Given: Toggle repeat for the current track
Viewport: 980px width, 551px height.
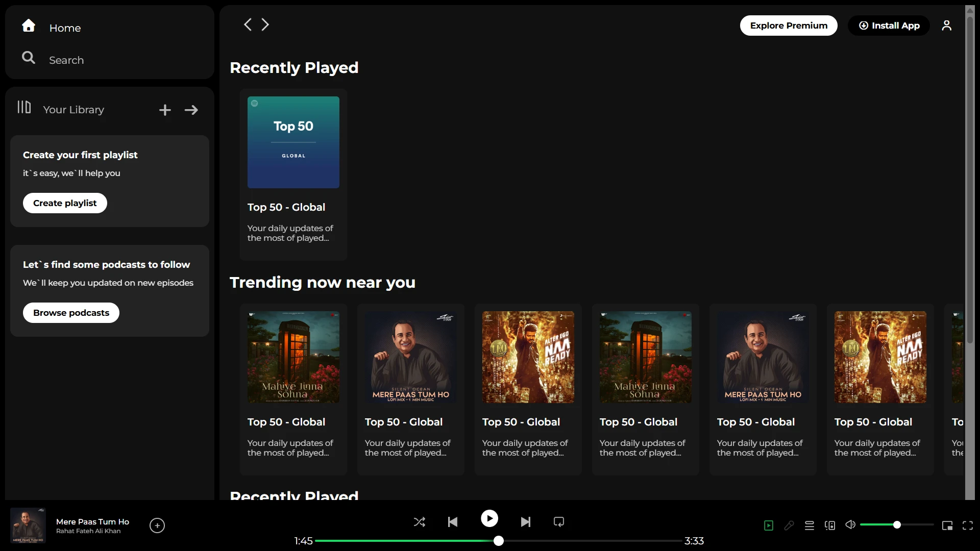Looking at the screenshot, I should pos(558,522).
